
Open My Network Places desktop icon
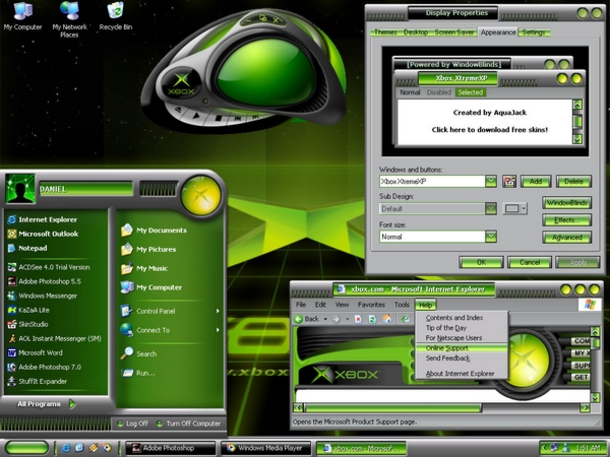(70, 19)
